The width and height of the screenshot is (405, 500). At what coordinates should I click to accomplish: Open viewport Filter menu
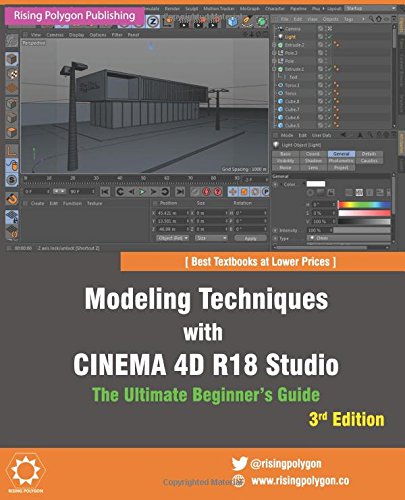(117, 35)
